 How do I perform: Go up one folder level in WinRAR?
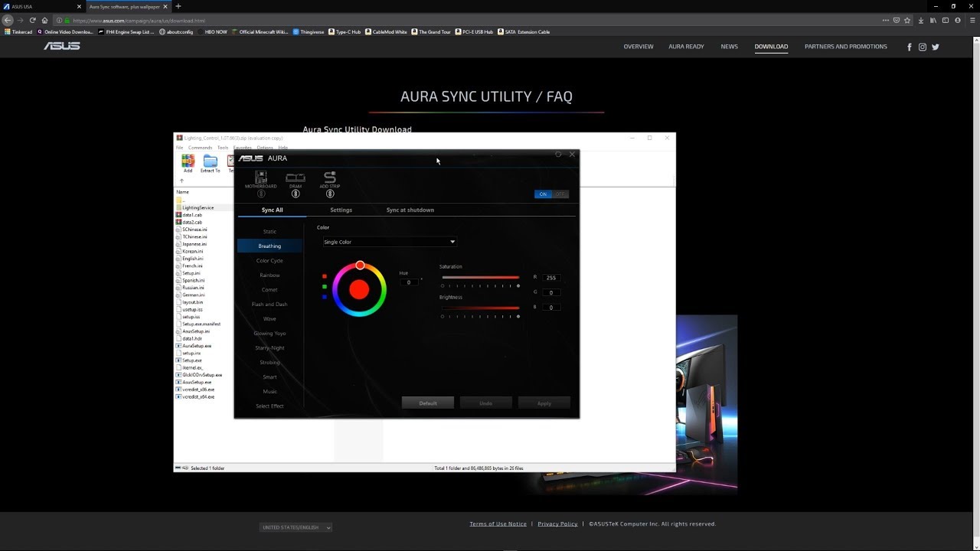tap(181, 181)
